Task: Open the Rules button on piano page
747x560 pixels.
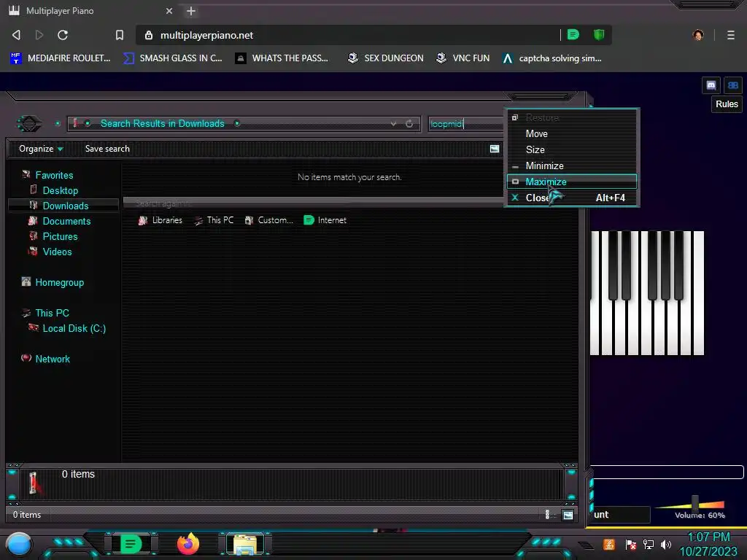Action: [x=727, y=104]
